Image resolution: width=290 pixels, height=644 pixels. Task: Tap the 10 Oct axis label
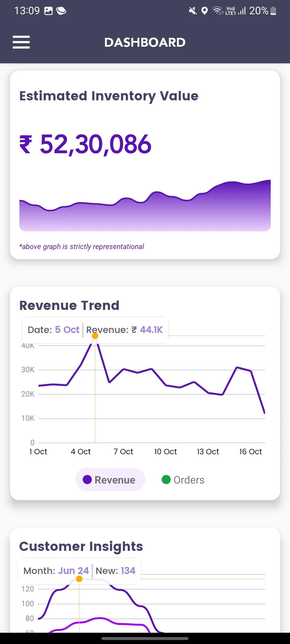click(165, 452)
